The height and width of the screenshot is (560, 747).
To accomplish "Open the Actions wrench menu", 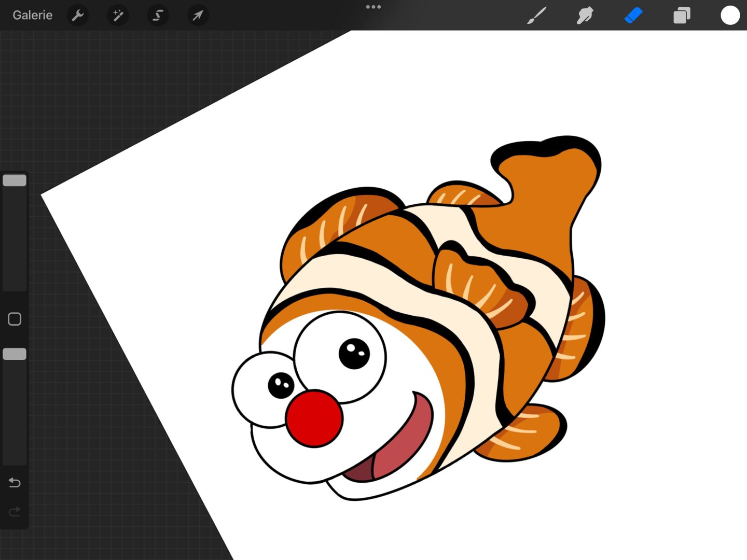I will coord(78,16).
